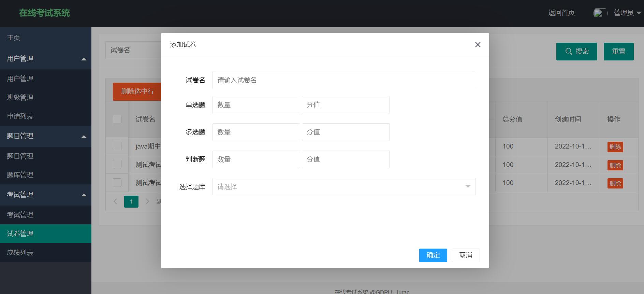Delete the first table row

(615, 147)
